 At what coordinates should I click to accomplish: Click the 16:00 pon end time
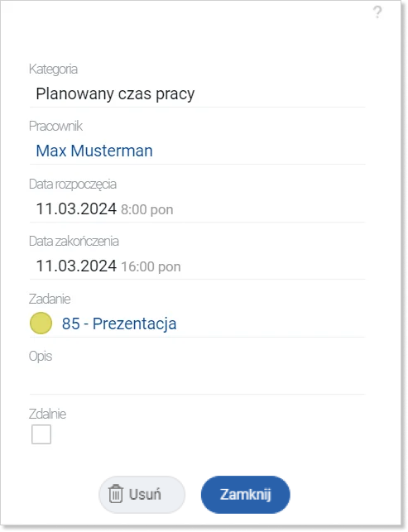tap(151, 266)
